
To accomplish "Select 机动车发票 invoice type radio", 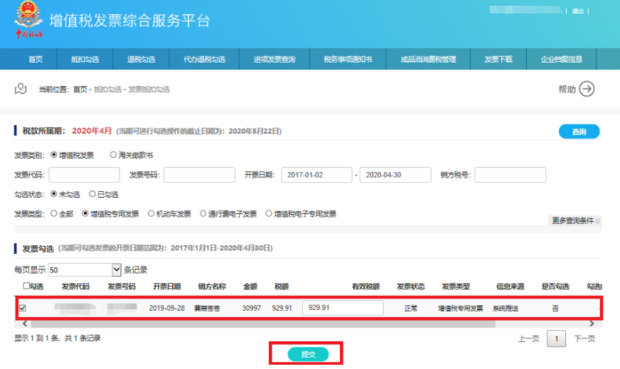I will click(151, 214).
